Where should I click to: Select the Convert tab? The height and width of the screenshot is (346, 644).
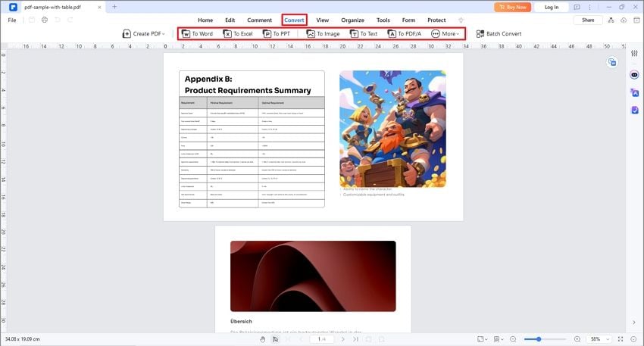(x=294, y=20)
